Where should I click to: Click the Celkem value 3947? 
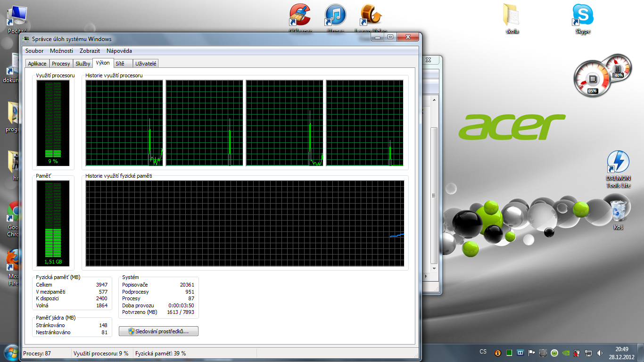click(x=101, y=285)
